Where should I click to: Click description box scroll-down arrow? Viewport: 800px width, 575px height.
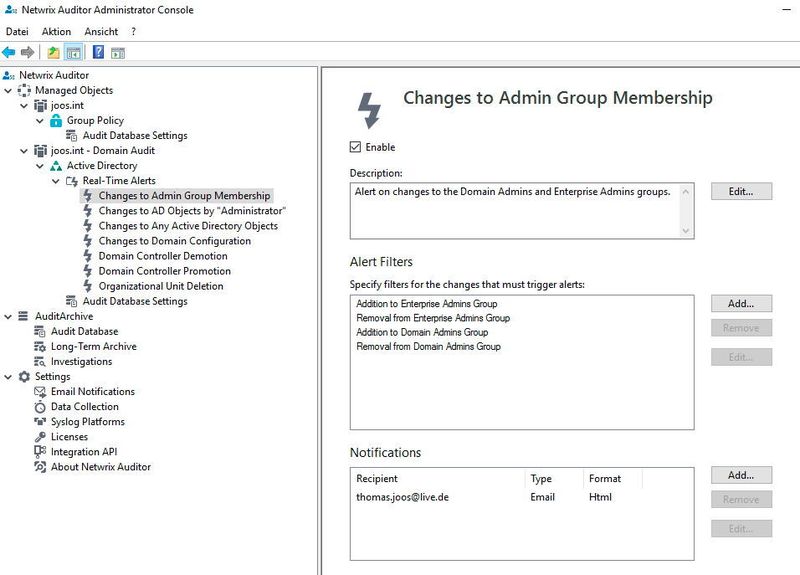pyautogui.click(x=686, y=231)
